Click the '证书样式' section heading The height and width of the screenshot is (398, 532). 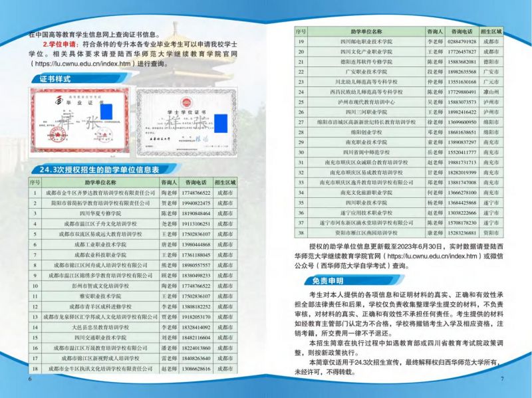(x=55, y=79)
